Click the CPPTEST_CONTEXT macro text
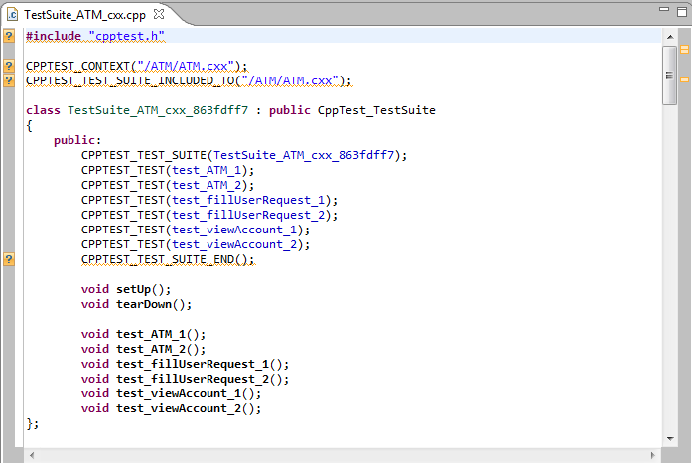This screenshot has width=692, height=463. 78,66
